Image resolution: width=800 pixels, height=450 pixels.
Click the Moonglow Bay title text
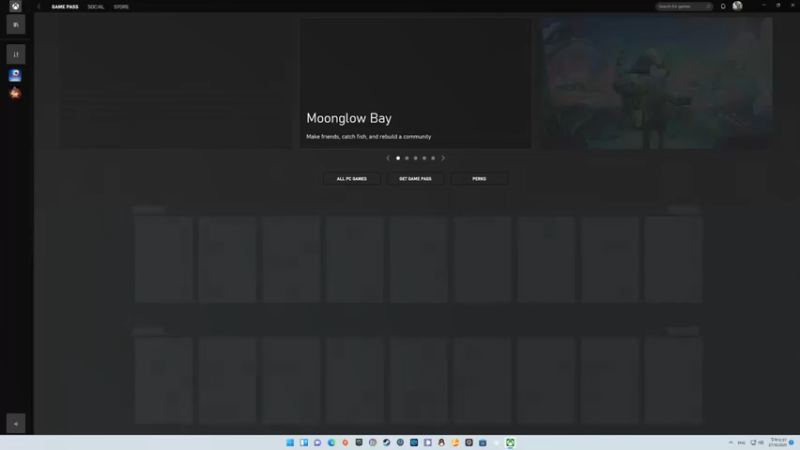349,118
